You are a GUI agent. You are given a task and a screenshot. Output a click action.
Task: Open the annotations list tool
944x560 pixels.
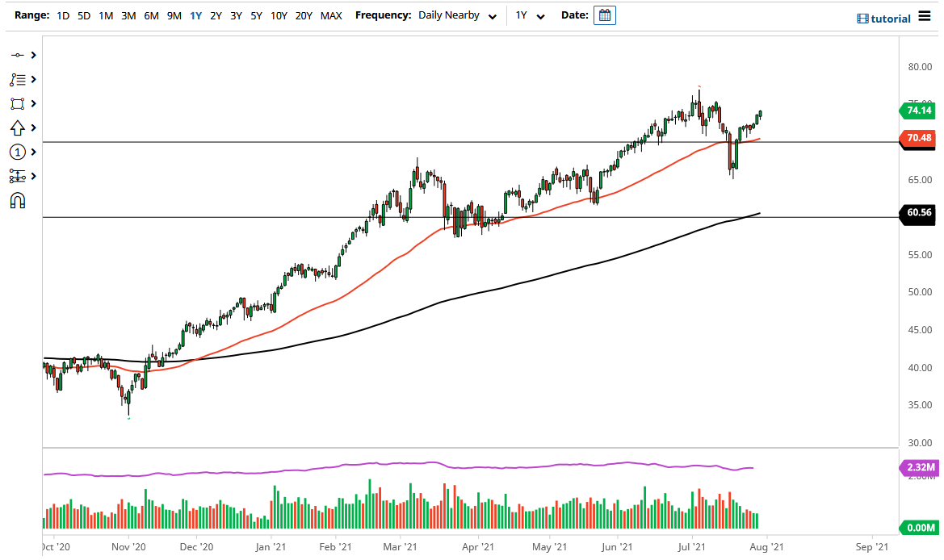pos(16,79)
